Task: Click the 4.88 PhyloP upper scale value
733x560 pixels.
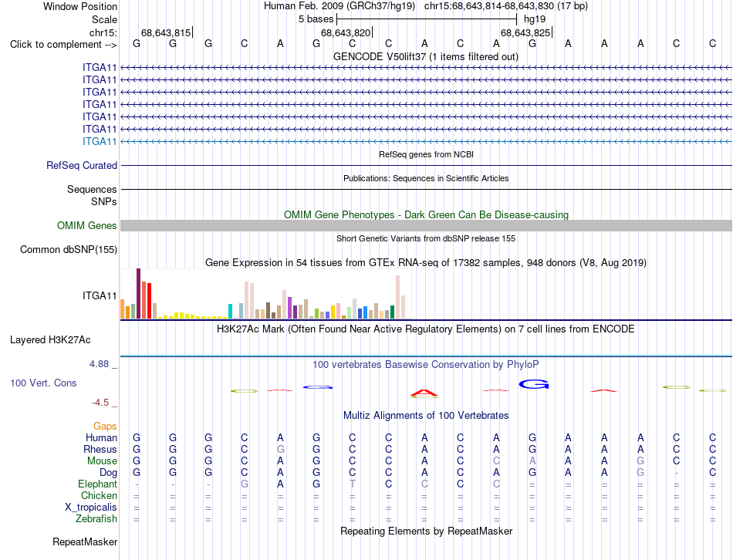Action: 99,363
